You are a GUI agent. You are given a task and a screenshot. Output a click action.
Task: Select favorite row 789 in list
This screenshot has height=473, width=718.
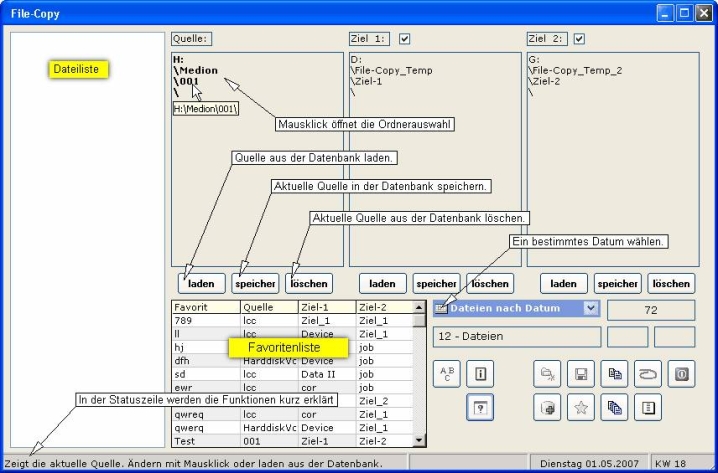coord(205,321)
